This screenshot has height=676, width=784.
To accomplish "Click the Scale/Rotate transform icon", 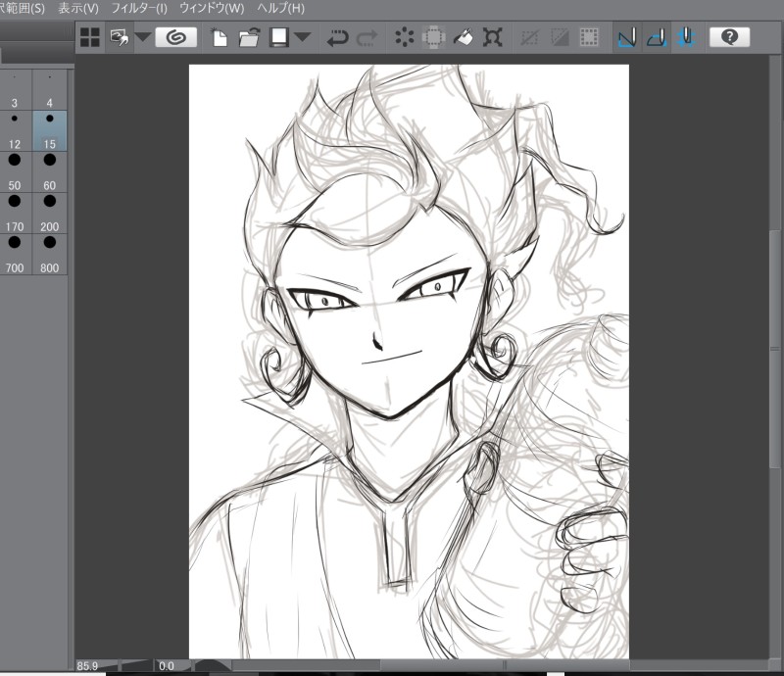I will click(x=493, y=37).
